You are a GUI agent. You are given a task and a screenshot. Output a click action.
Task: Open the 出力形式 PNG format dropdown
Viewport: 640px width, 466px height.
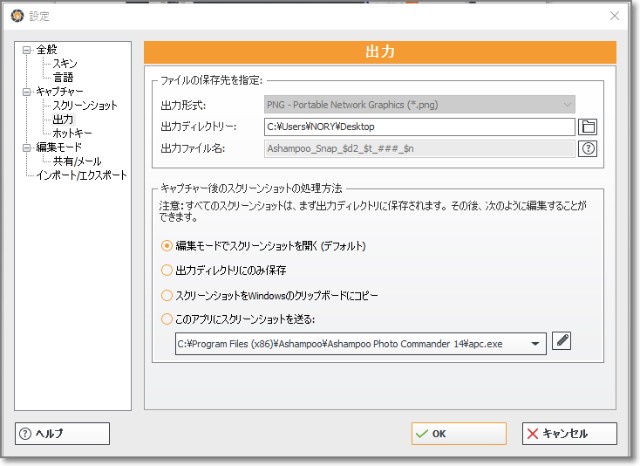pos(420,104)
